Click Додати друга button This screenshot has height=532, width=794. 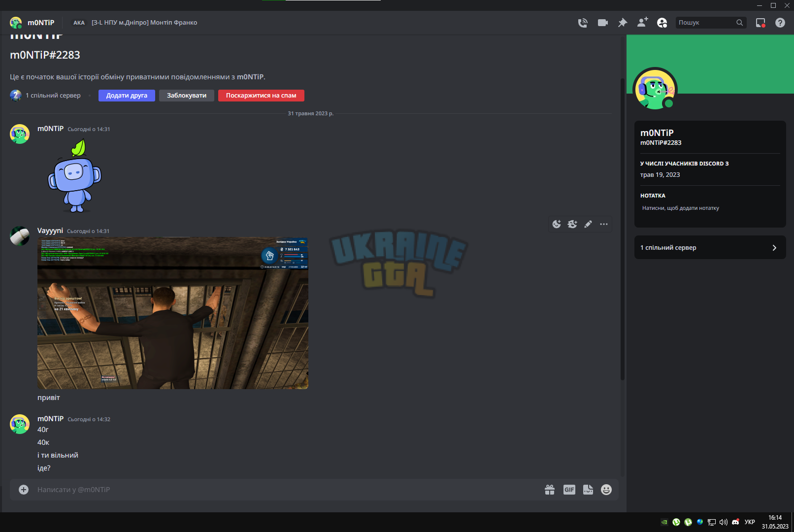click(127, 96)
